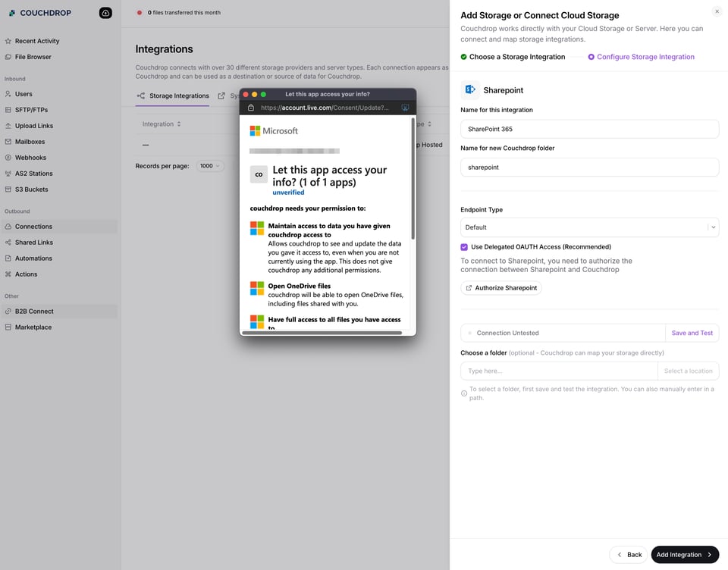This screenshot has height=570, width=728.
Task: Open the File Browser sidebar icon
Action: click(x=8, y=57)
